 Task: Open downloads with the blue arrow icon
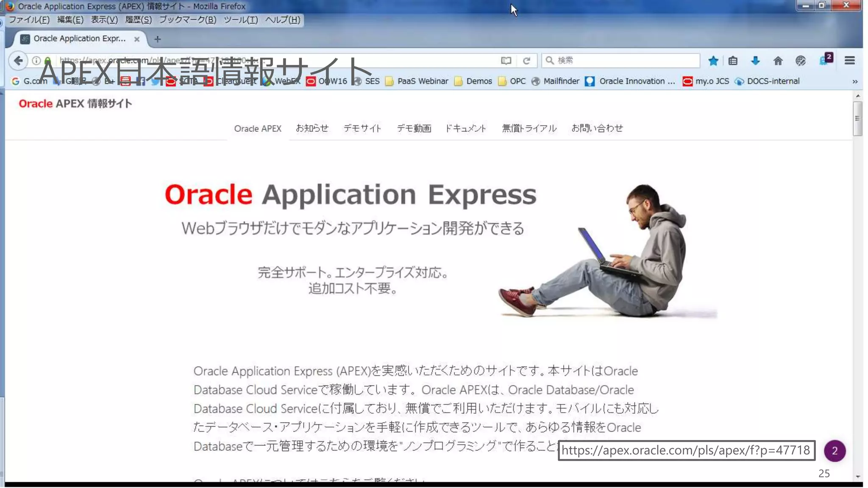pyautogui.click(x=755, y=61)
